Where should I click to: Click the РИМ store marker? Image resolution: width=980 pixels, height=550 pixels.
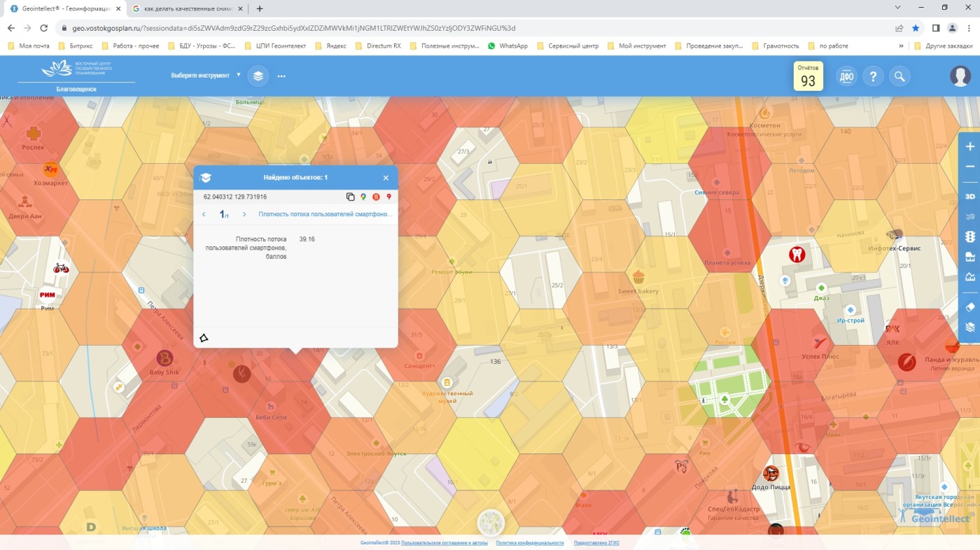[48, 295]
